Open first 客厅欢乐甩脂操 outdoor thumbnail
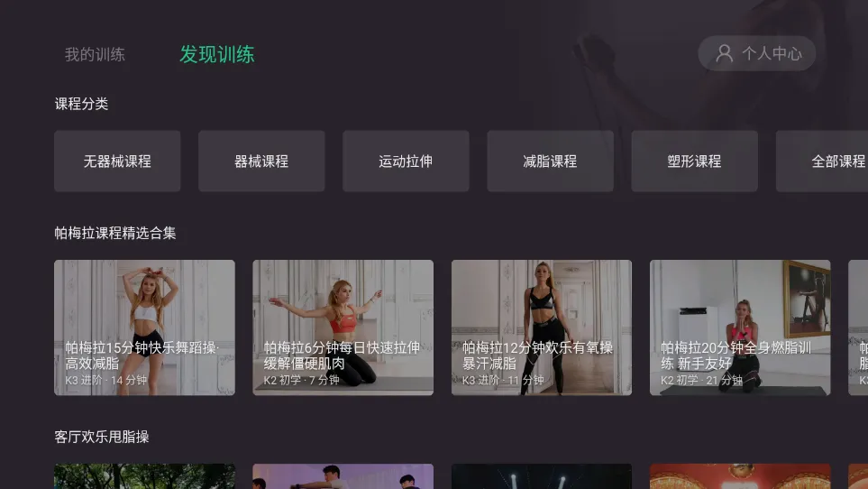The image size is (868, 489). tap(144, 476)
